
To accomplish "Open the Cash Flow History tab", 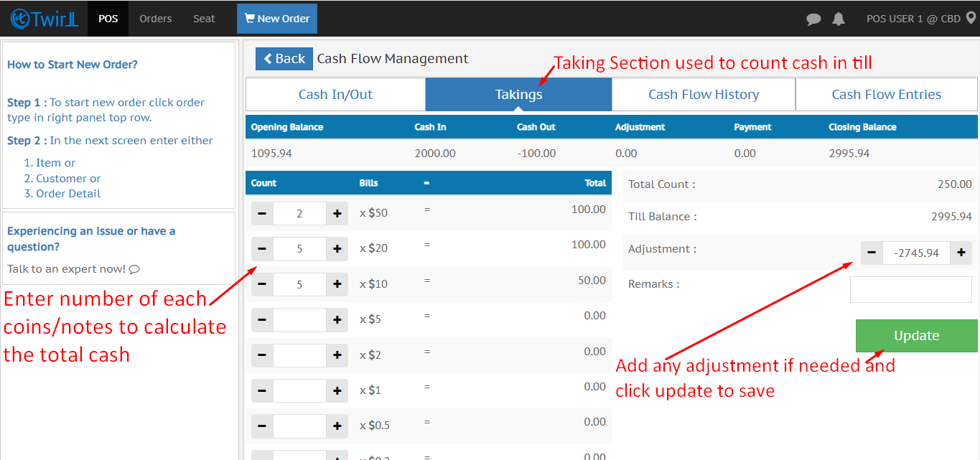I will coord(703,95).
